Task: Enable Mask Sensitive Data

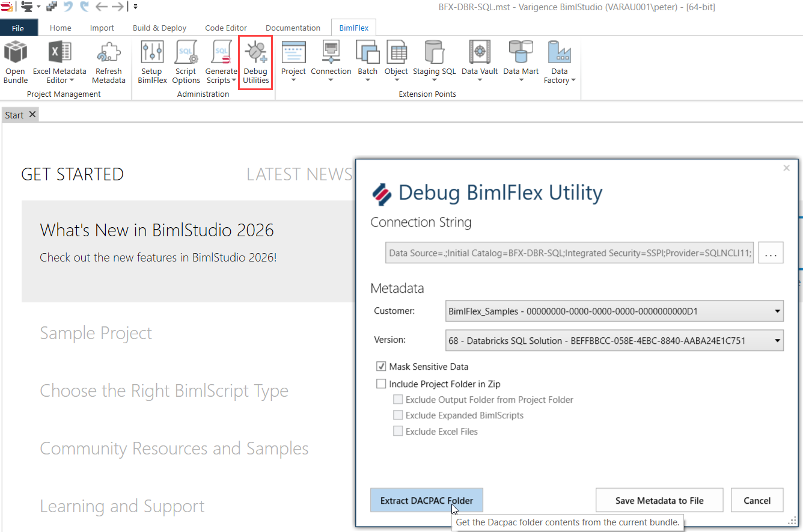Action: point(381,367)
